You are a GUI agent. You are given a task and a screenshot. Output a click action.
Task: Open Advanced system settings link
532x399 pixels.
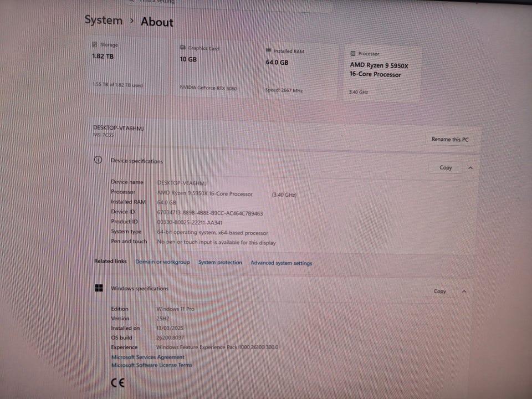point(282,263)
